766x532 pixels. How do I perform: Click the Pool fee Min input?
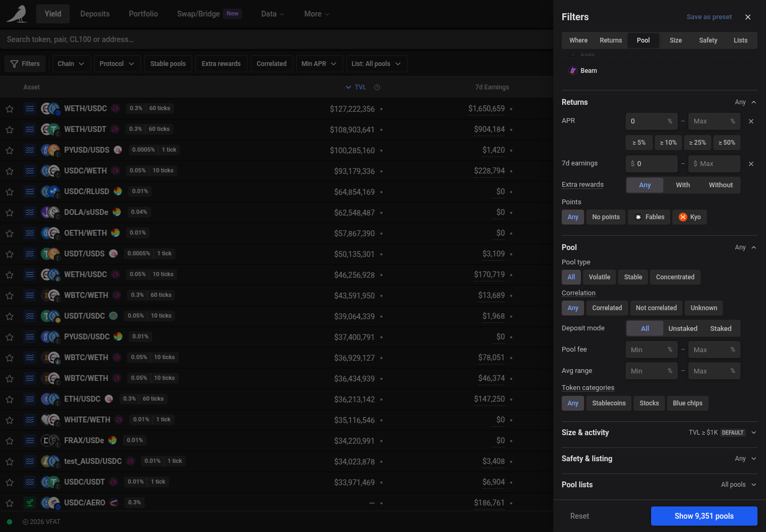[x=652, y=350]
